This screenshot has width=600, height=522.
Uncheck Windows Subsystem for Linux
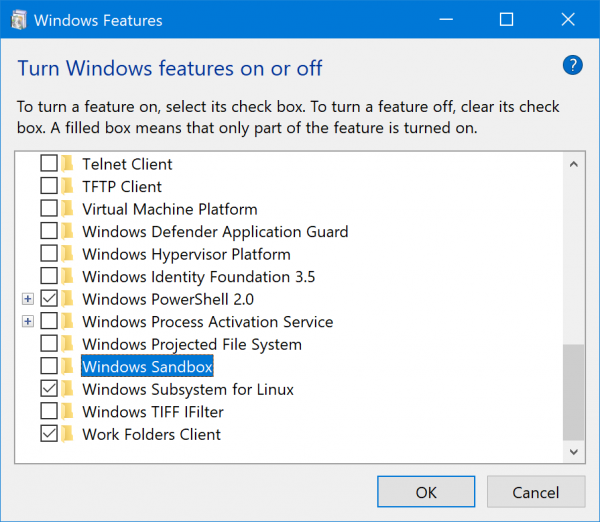point(48,389)
